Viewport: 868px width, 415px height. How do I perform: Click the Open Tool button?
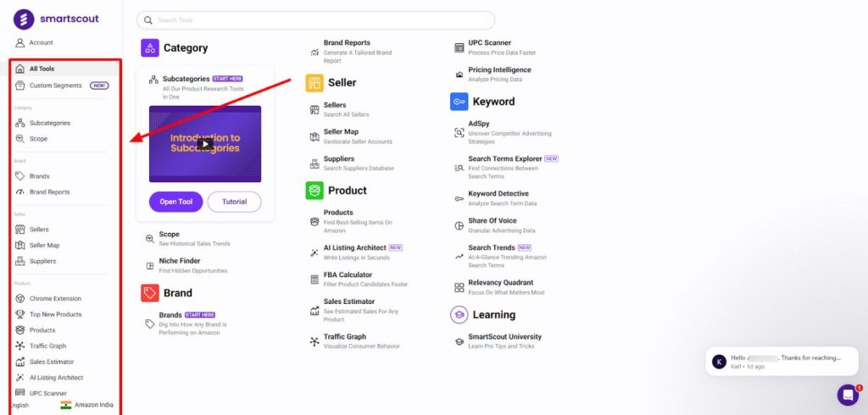coord(176,202)
